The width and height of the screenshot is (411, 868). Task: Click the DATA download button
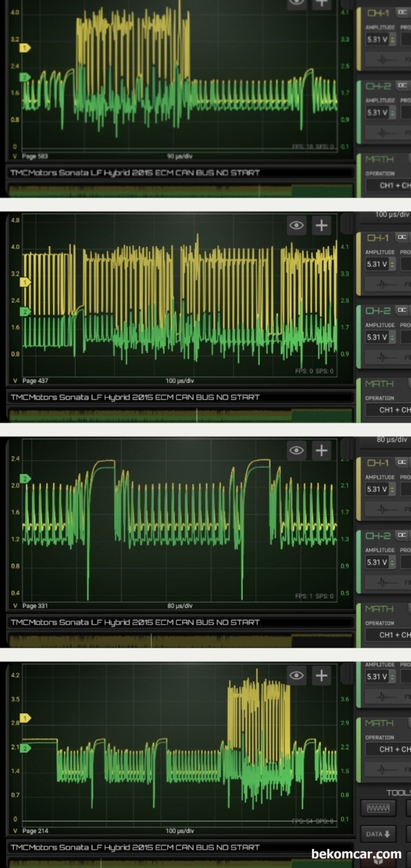(378, 834)
